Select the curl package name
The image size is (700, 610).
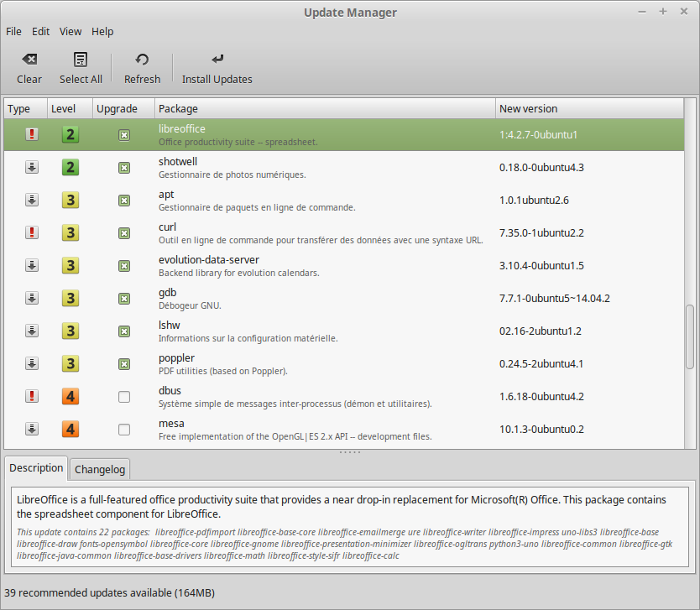coord(167,227)
